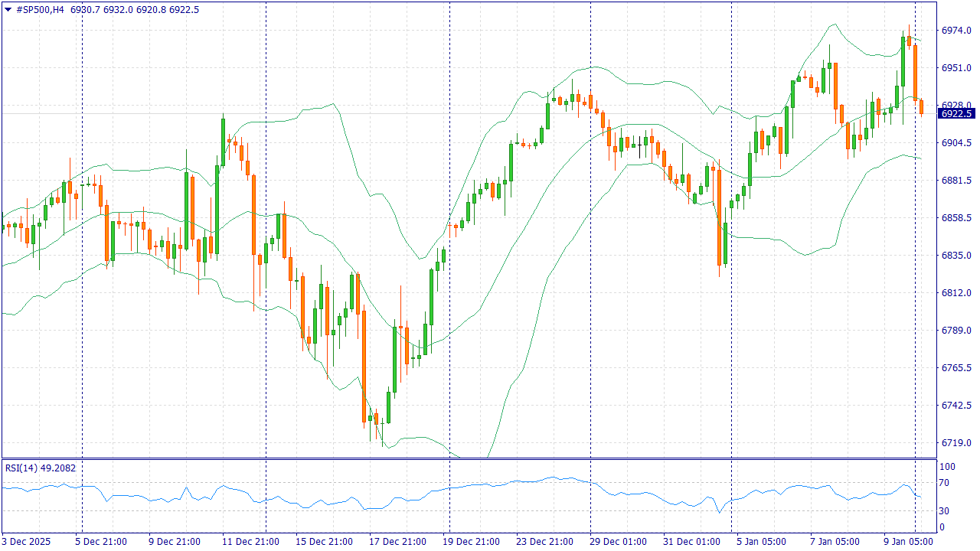Screen dimensions: 980x551
Task: Click the 6719.0 price scale label
Action: pos(956,443)
